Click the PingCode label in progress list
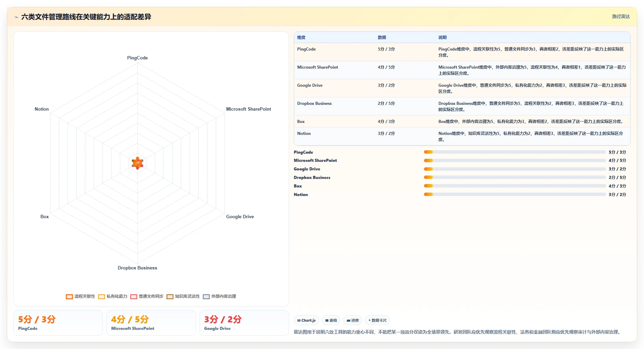Screen dimensions: 644x349 pos(303,152)
